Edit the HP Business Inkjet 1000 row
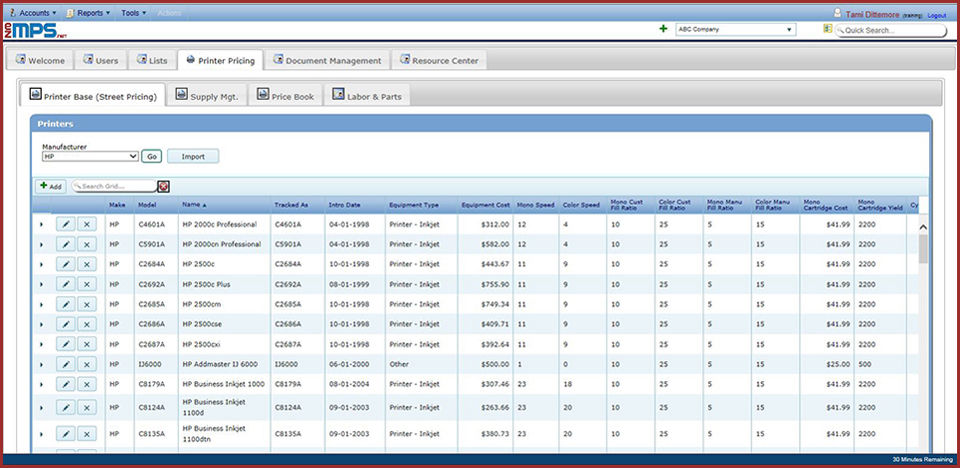Viewport: 960px width, 468px height. (x=66, y=384)
